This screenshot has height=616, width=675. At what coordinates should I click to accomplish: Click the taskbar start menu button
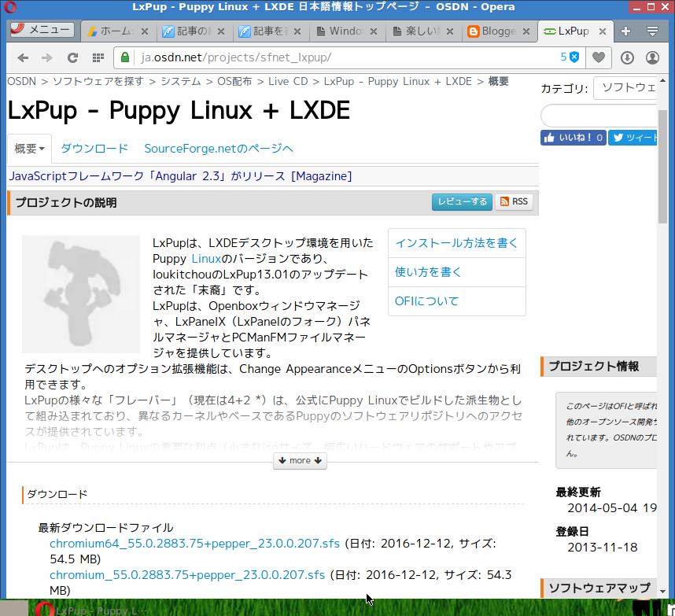(x=14, y=608)
